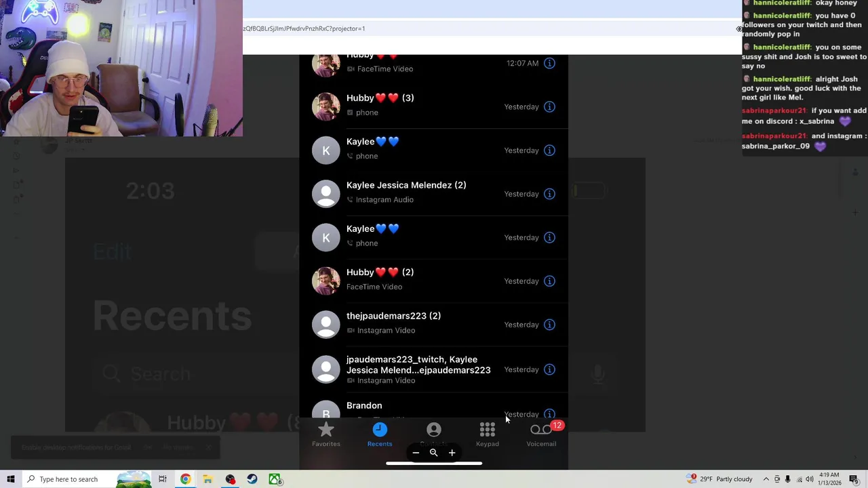Open the Windows notification center
The width and height of the screenshot is (868, 488).
854,479
